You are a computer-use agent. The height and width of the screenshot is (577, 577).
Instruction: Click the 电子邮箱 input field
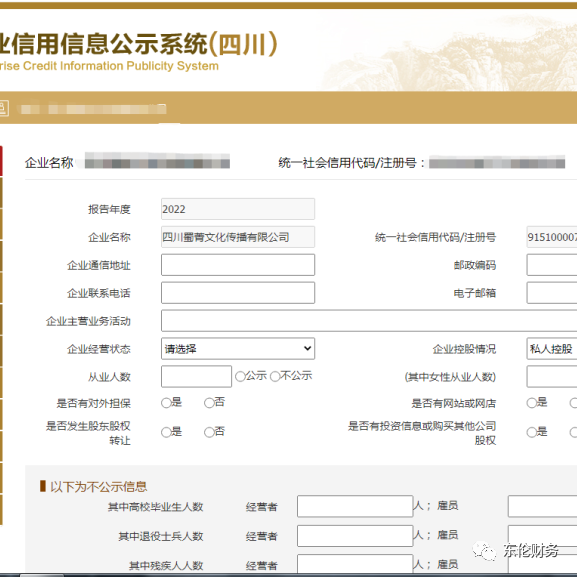(552, 293)
